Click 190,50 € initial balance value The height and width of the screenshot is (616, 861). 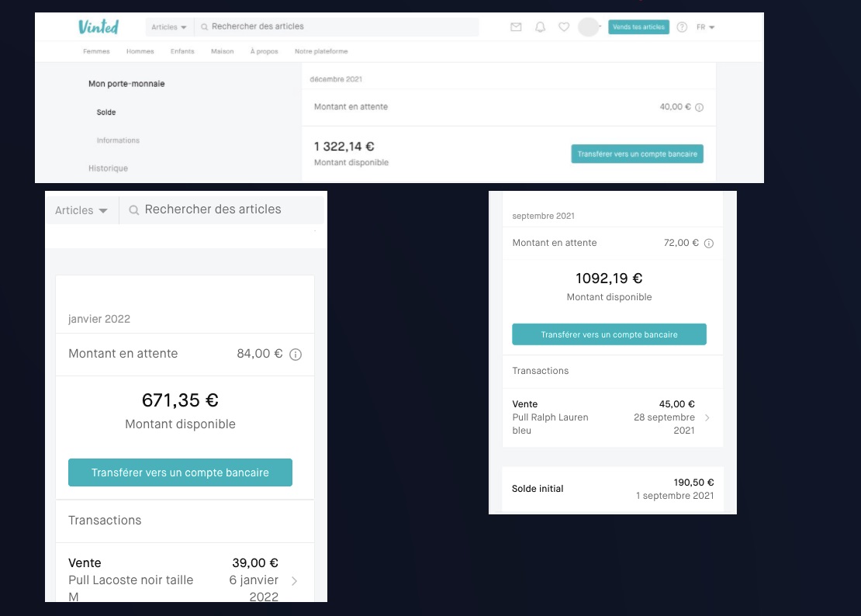[x=693, y=482]
